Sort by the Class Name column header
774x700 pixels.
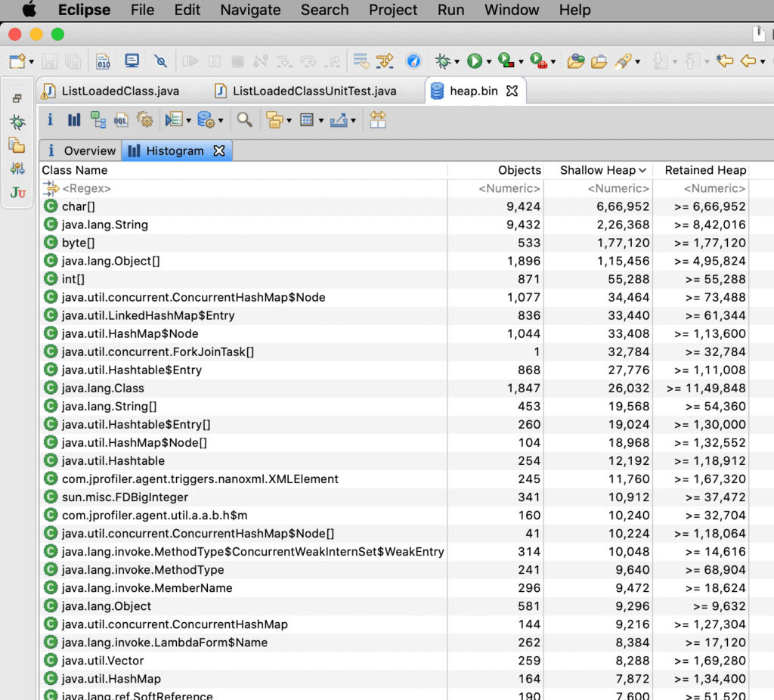coord(243,170)
